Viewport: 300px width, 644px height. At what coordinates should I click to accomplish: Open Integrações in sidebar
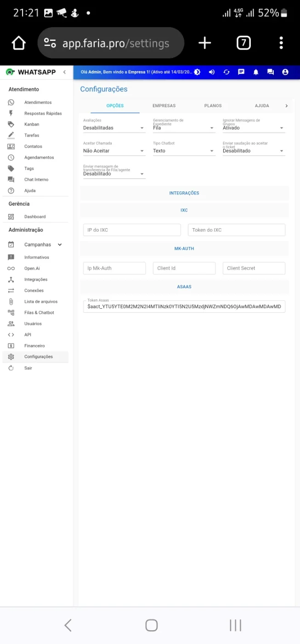(x=36, y=279)
